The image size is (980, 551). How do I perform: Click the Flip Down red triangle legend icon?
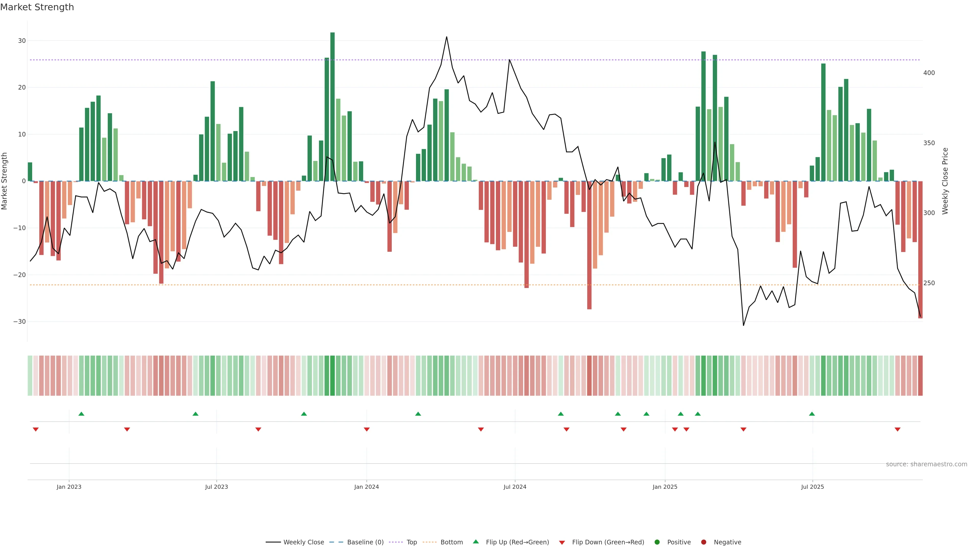(x=562, y=542)
